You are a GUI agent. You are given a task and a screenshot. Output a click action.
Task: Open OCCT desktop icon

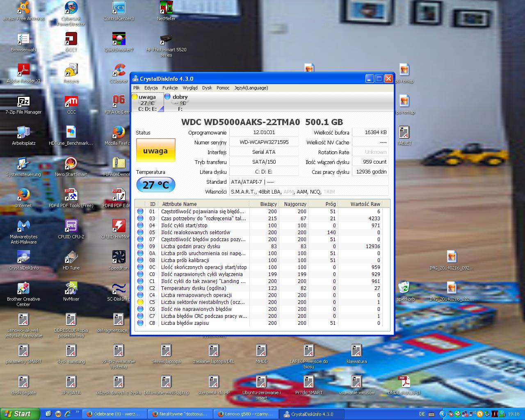coord(71,42)
